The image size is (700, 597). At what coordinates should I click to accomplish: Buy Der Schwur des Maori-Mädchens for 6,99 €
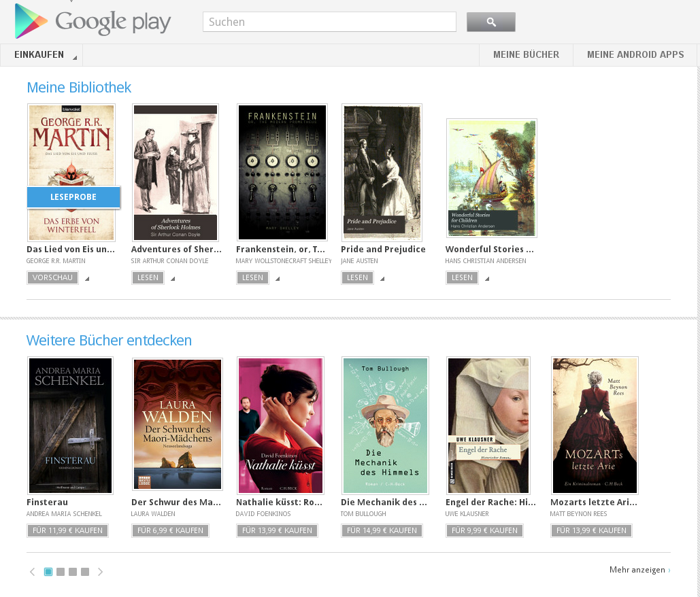[x=170, y=530]
